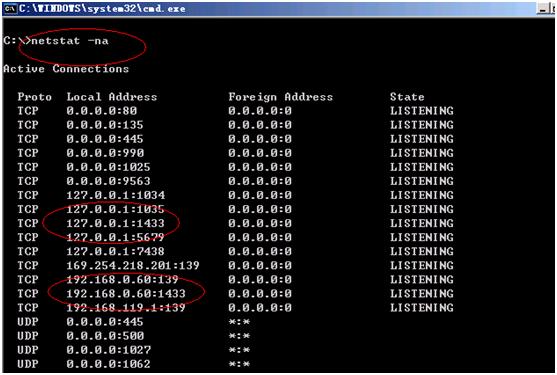Click TCP protocol in the 127.0.0.1:7438 row
Image resolution: width=557 pixels, height=375 pixels.
(28, 251)
